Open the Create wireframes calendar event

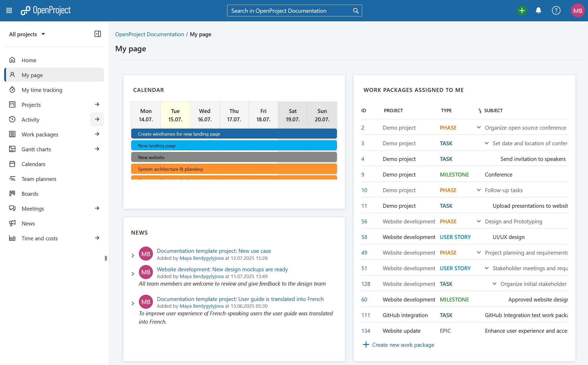234,134
